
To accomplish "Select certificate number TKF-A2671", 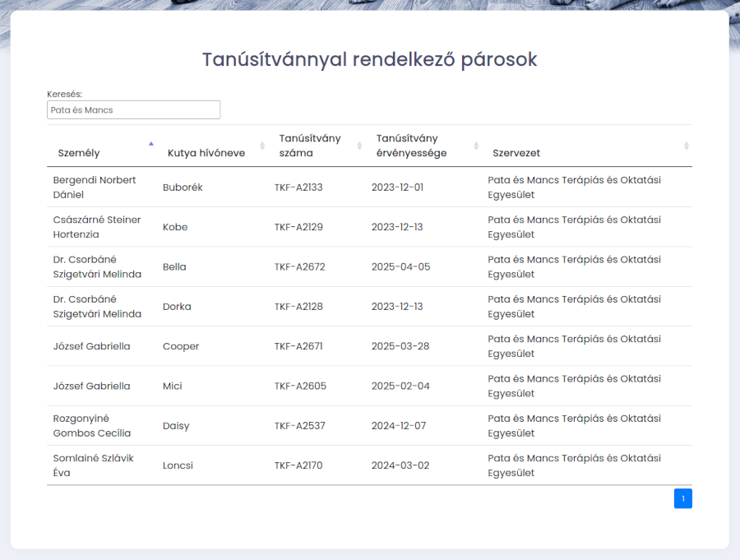I will point(298,346).
